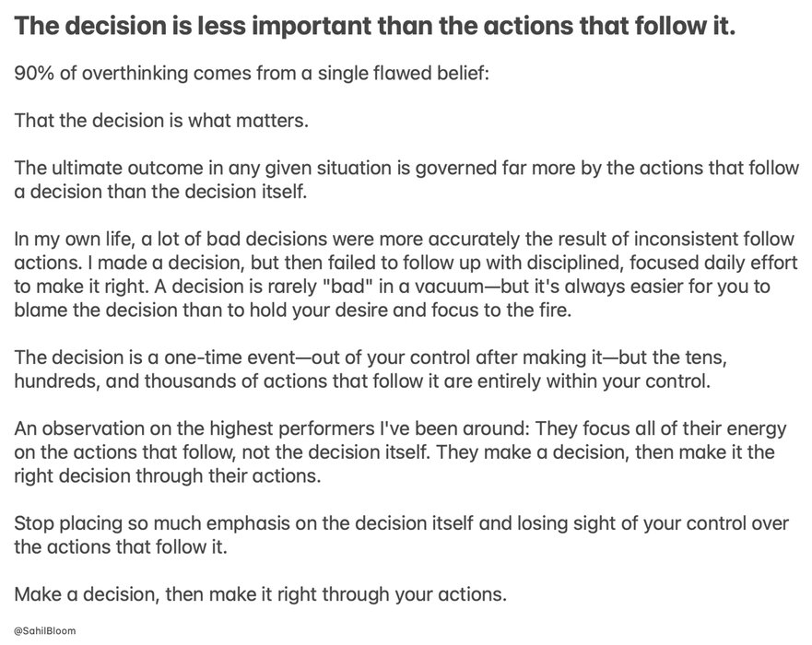Click the line "the actions that follow it."
Viewport: 812px width, 645px height.
(x=121, y=546)
